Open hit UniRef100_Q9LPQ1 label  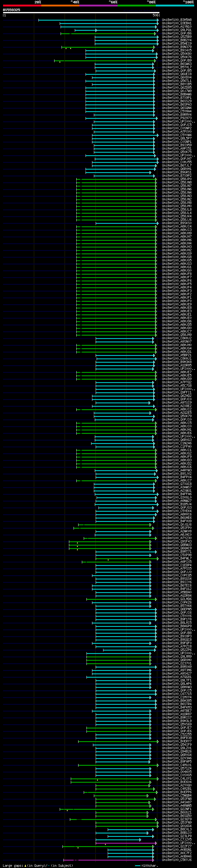pos(177,30)
